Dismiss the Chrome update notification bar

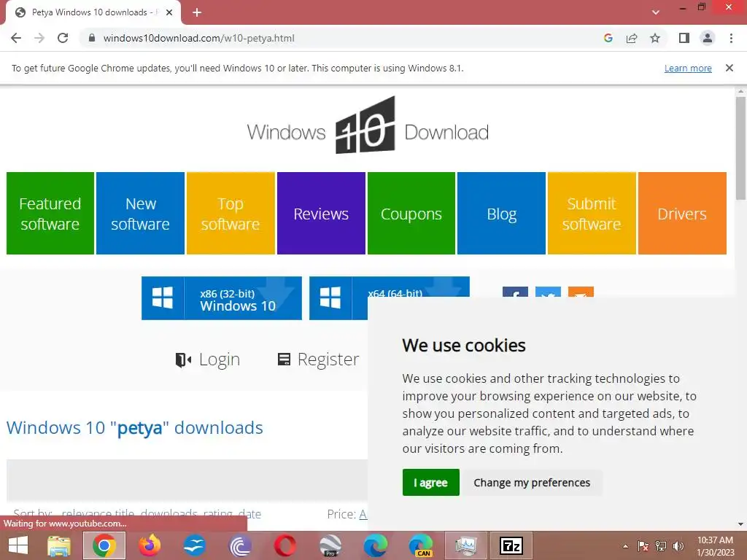729,68
